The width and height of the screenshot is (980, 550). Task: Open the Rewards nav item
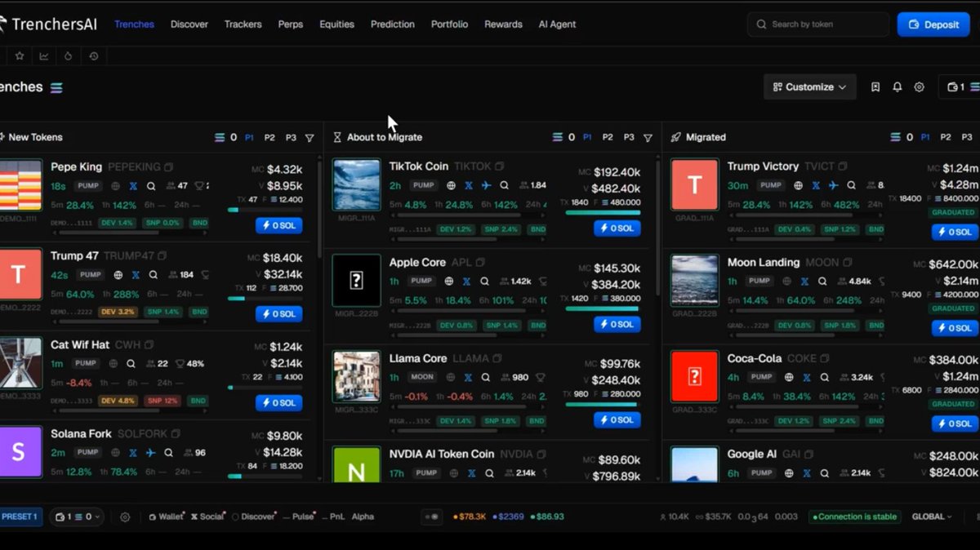pyautogui.click(x=503, y=24)
